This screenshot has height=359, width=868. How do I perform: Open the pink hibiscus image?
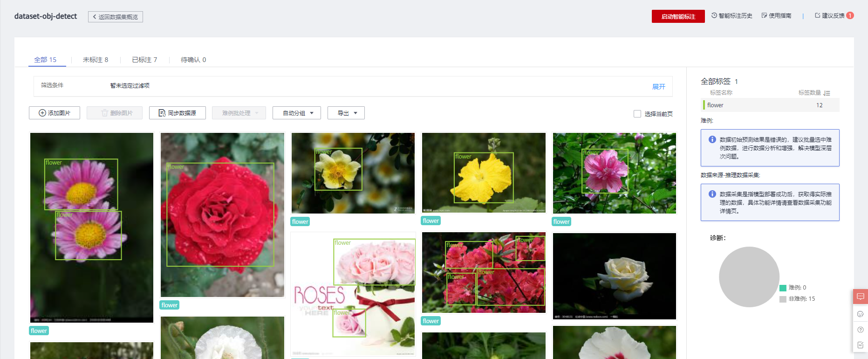(615, 173)
